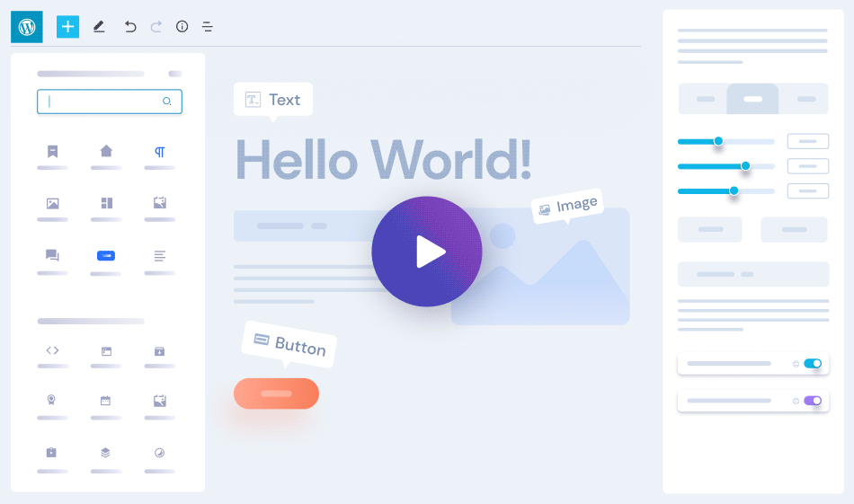Click the slider handle set highest
Image resolution: width=854 pixels, height=504 pixels.
pyautogui.click(x=745, y=166)
